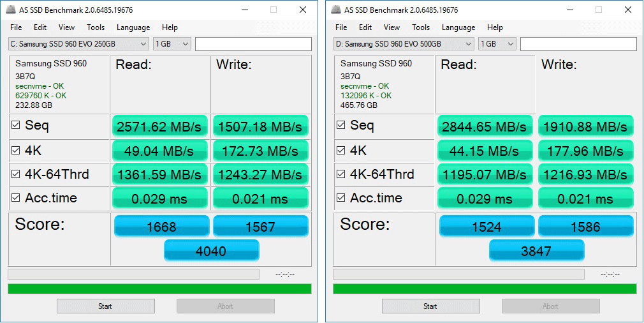Open Tools menu in right window

pyautogui.click(x=421, y=27)
